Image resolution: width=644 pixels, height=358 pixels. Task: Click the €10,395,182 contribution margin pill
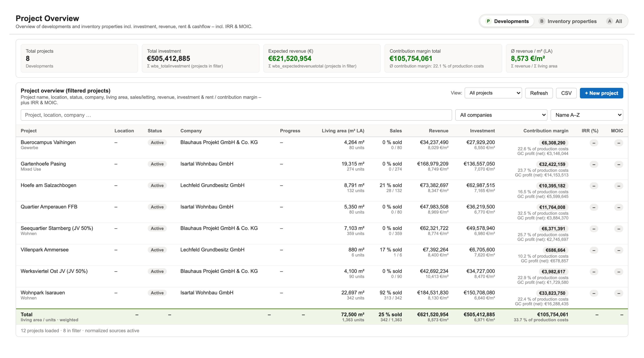552,186
